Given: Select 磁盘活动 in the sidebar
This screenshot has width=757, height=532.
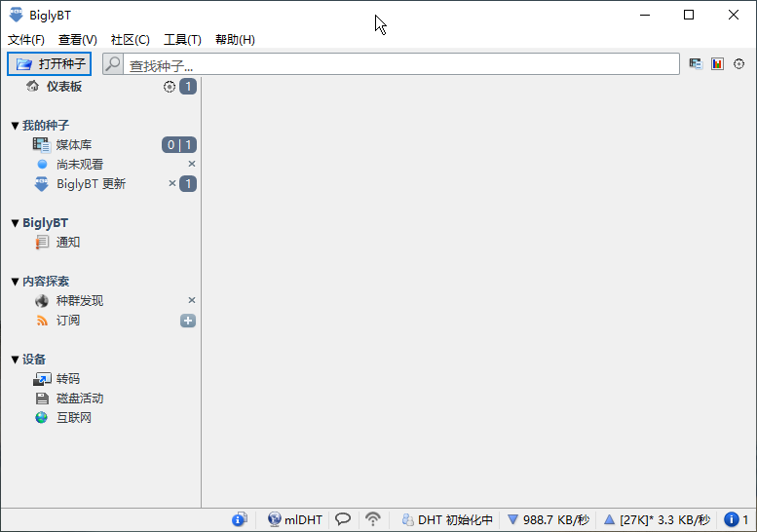Looking at the screenshot, I should point(79,399).
